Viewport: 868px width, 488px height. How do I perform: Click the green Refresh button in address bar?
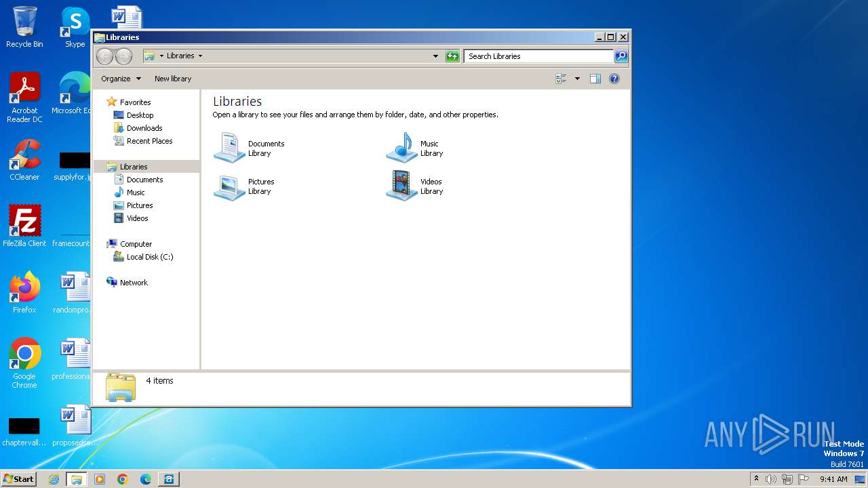[x=452, y=56]
